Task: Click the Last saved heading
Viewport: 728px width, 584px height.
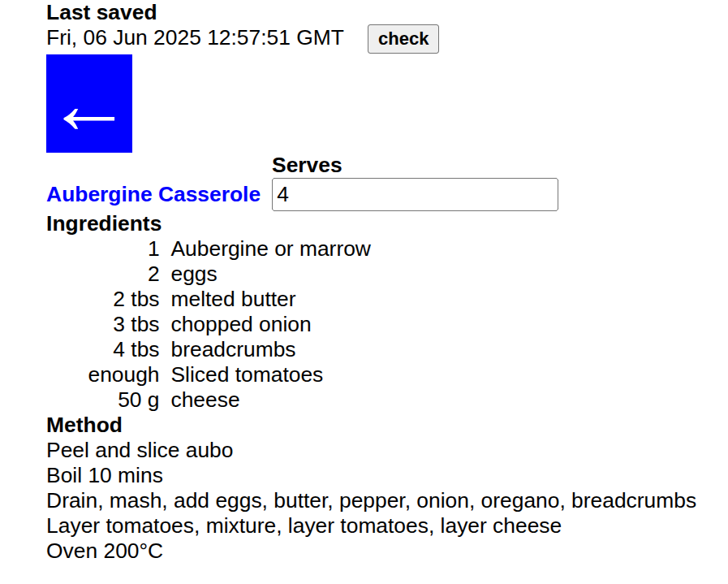Action: tap(101, 13)
